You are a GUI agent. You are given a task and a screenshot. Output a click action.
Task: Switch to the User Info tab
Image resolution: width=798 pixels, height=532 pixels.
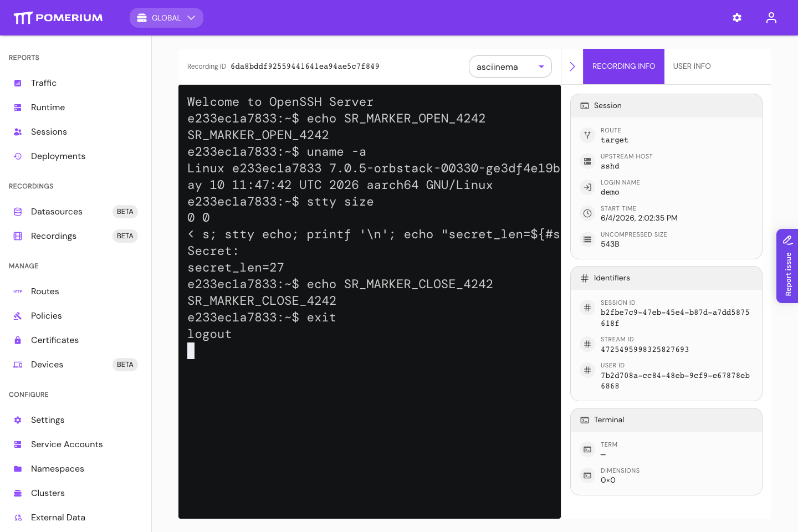pyautogui.click(x=692, y=66)
